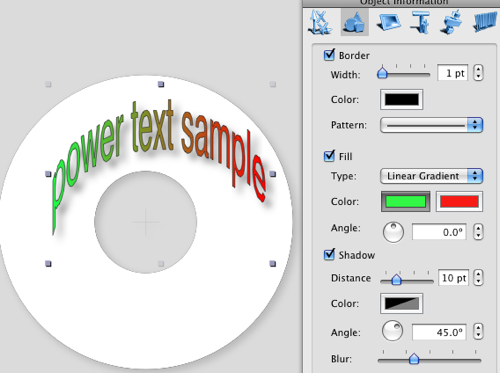Disable the Shadow checkbox

coord(329,254)
